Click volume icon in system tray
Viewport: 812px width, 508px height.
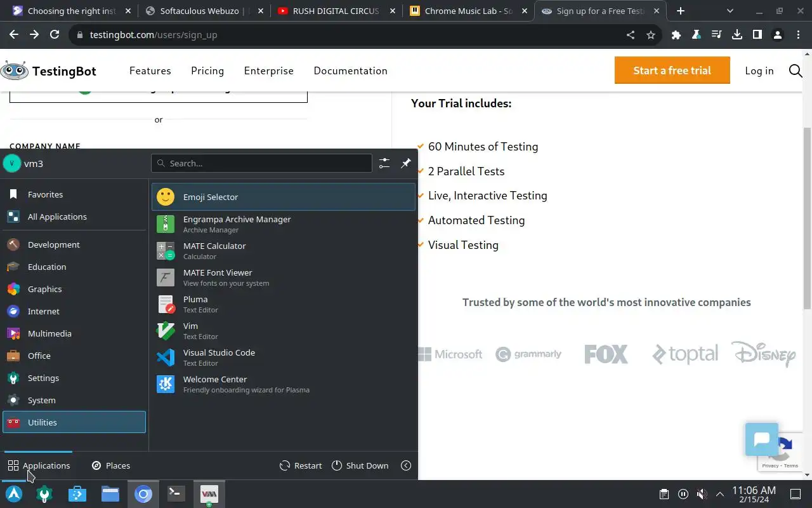702,494
